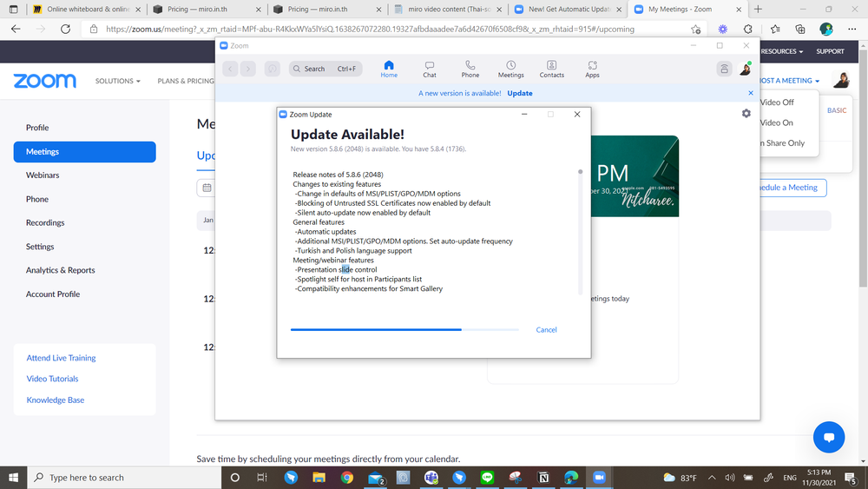Open the Zoom app in the taskbar

tap(599, 478)
